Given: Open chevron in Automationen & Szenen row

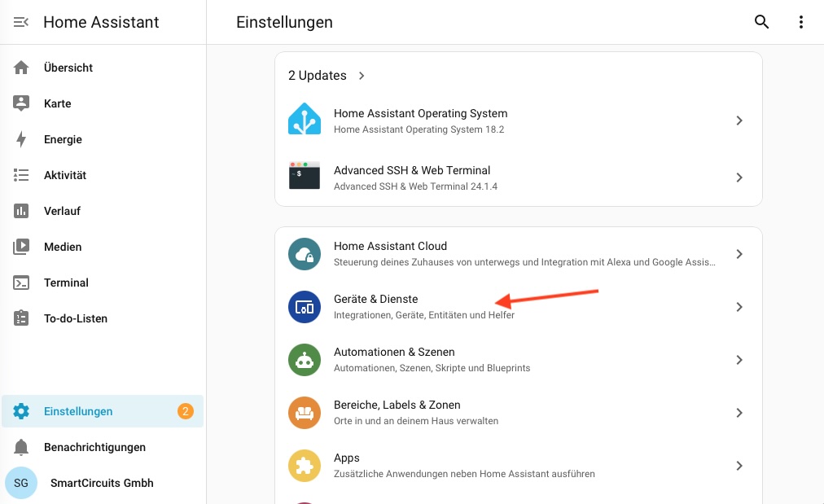Looking at the screenshot, I should 739,360.
